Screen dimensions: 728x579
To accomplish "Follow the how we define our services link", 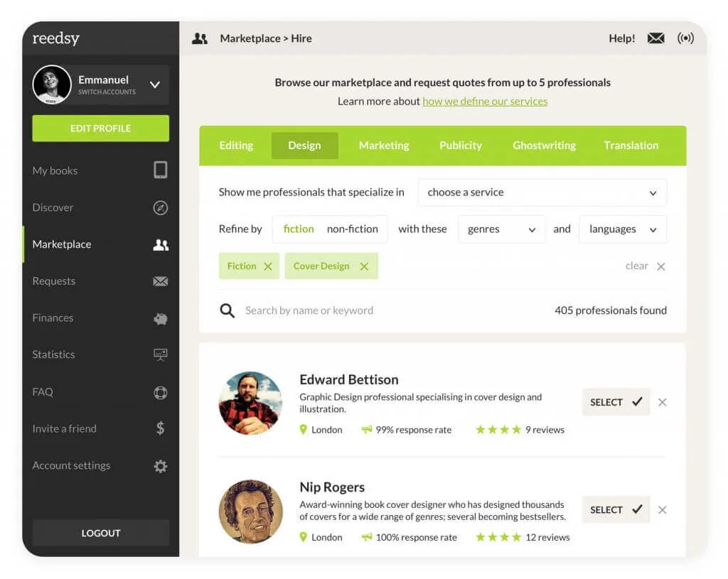I will pos(485,102).
